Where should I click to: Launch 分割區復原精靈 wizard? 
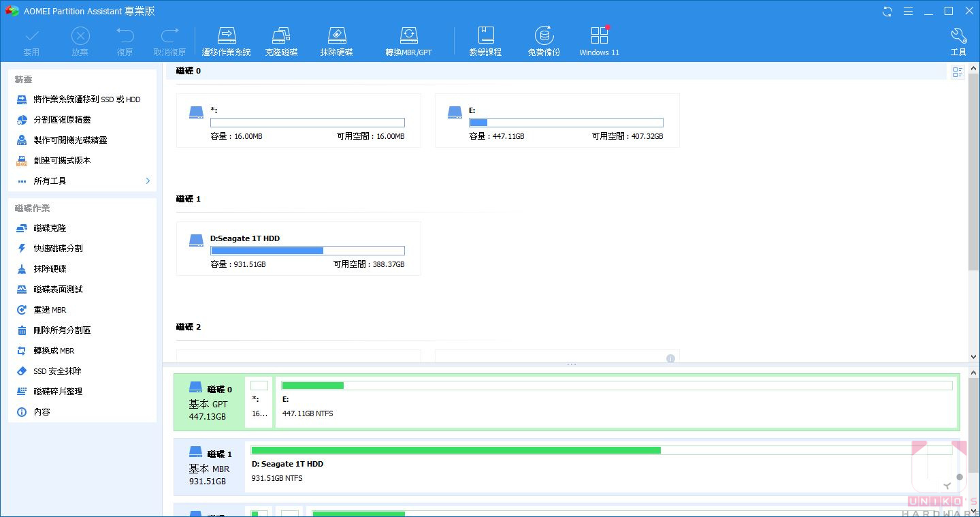[x=82, y=120]
